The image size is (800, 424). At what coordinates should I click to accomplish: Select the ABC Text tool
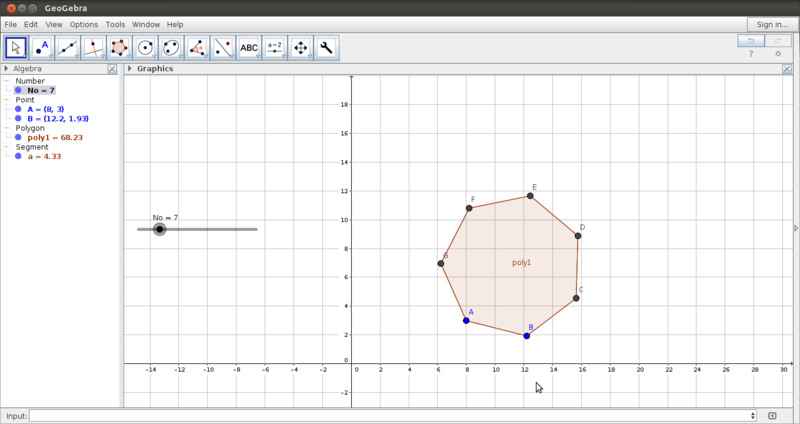249,48
